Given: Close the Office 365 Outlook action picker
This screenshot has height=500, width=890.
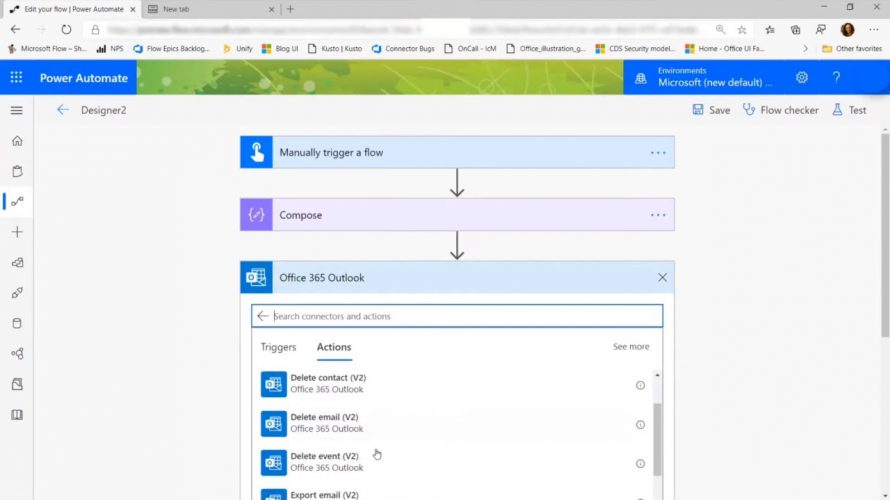Looking at the screenshot, I should pos(662,278).
